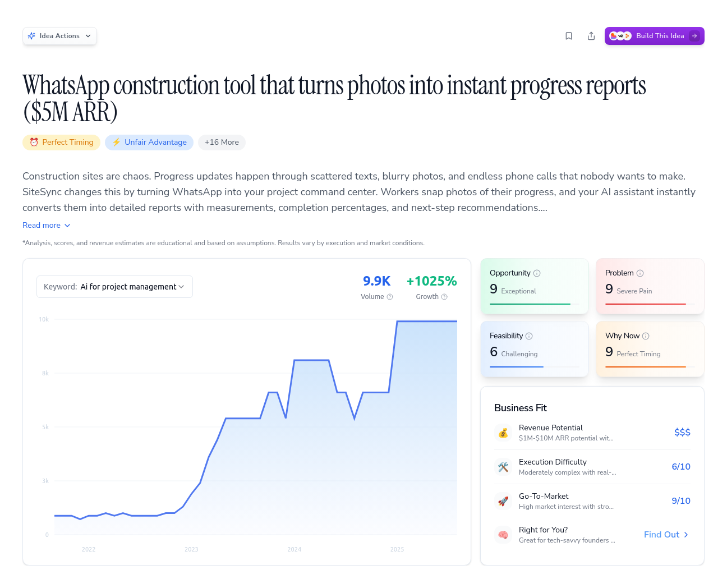The width and height of the screenshot is (727, 588).
Task: Open the Keyword selector dropdown
Action: [114, 287]
